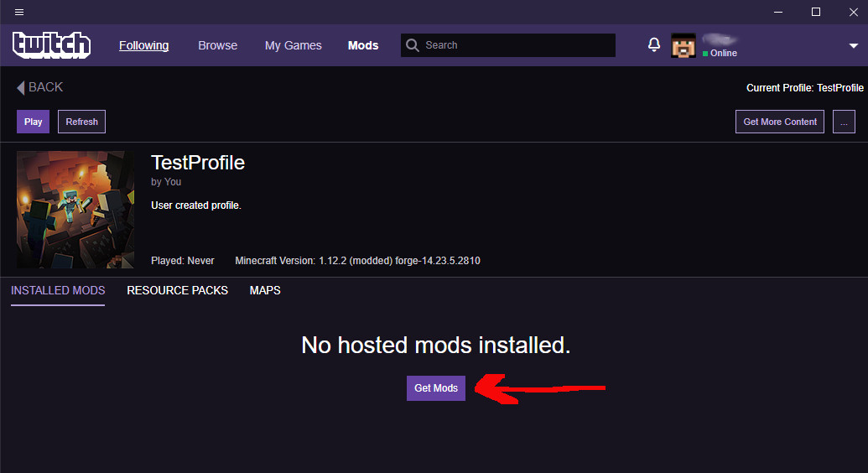Click the Minecraft user avatar

coord(683,45)
